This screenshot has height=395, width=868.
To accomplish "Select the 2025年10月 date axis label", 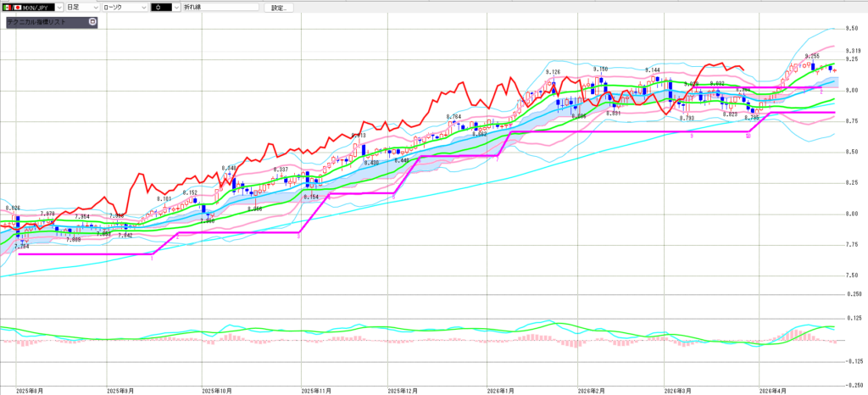I will coord(218,391).
